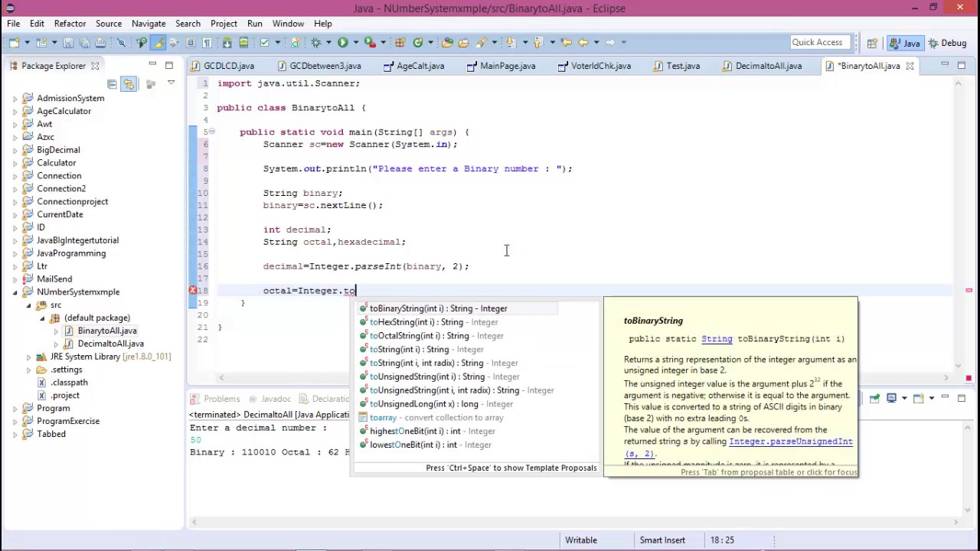Click Display Selected Console monitor icon
The width and height of the screenshot is (980, 551).
(892, 398)
